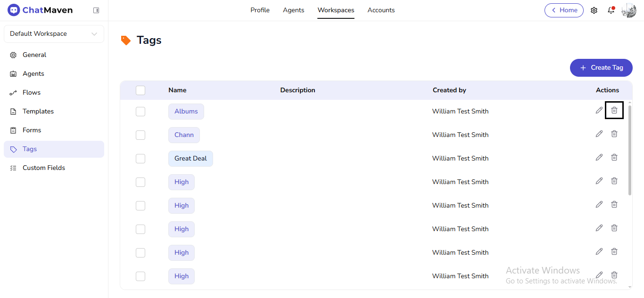Check the box for Albums tag row

coord(140,112)
